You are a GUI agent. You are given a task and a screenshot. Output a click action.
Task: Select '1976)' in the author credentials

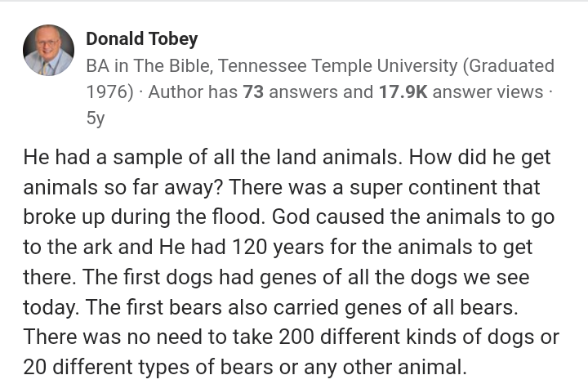click(x=110, y=92)
